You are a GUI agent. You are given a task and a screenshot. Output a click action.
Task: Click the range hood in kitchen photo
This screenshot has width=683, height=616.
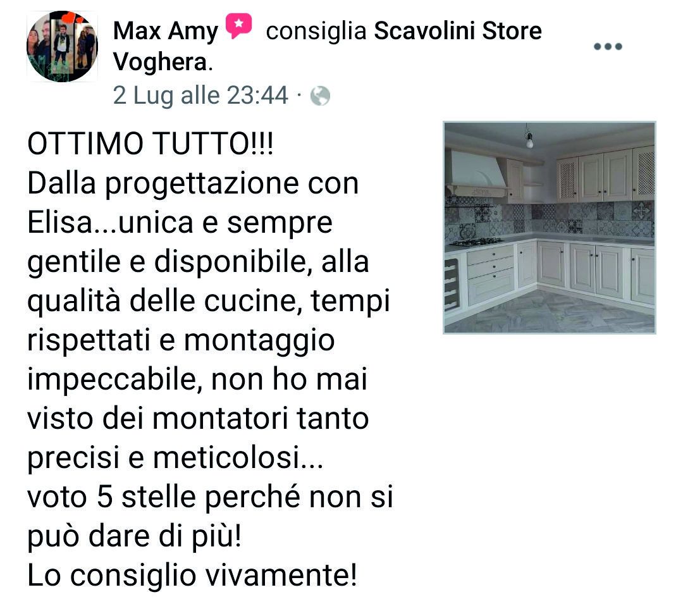coord(478,173)
